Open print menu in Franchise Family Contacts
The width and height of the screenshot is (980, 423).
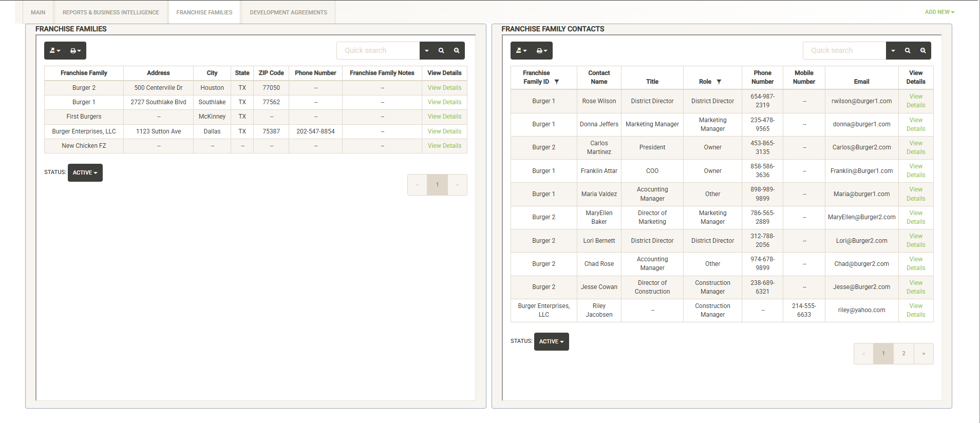[542, 51]
